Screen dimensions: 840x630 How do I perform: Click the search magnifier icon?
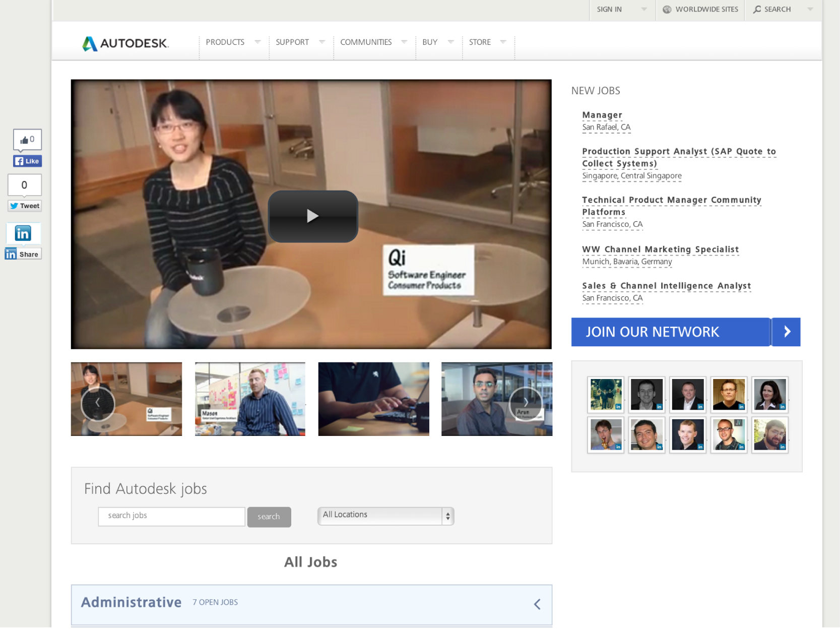click(757, 10)
